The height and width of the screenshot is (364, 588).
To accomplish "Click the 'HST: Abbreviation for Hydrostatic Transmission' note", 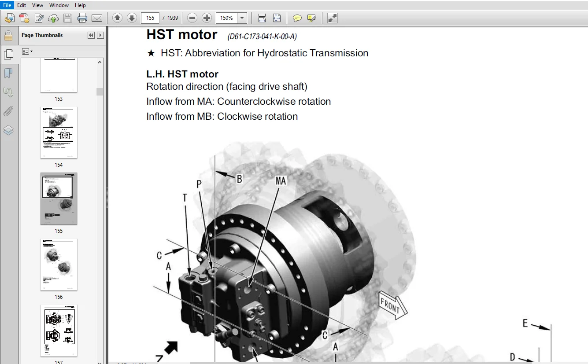I will 264,53.
